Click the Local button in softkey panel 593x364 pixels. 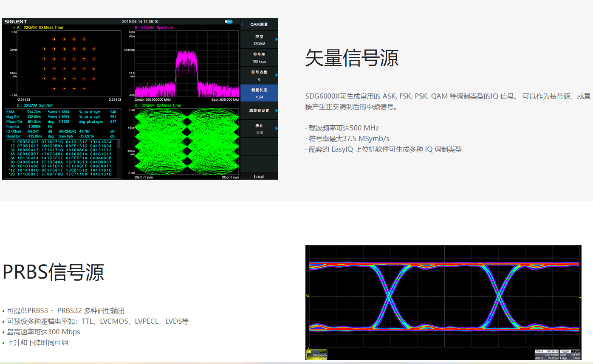(259, 176)
